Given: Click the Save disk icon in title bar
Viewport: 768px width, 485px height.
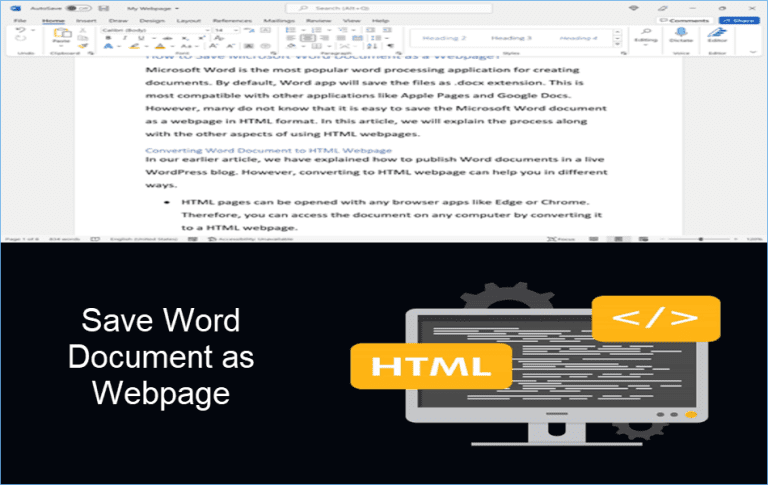Looking at the screenshot, I should [x=103, y=8].
